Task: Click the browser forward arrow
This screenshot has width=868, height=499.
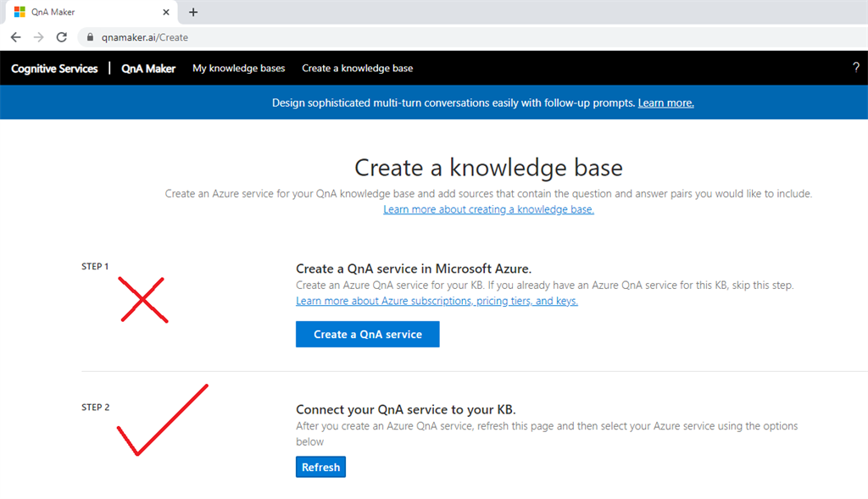Action: click(x=38, y=37)
